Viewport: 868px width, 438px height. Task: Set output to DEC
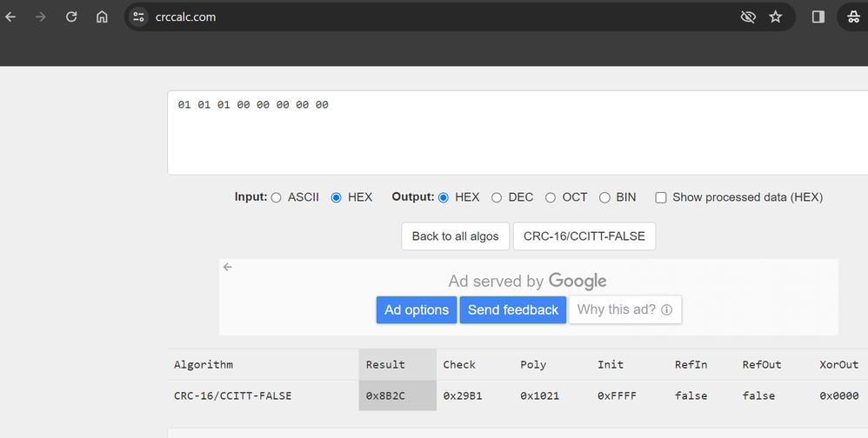coord(497,197)
